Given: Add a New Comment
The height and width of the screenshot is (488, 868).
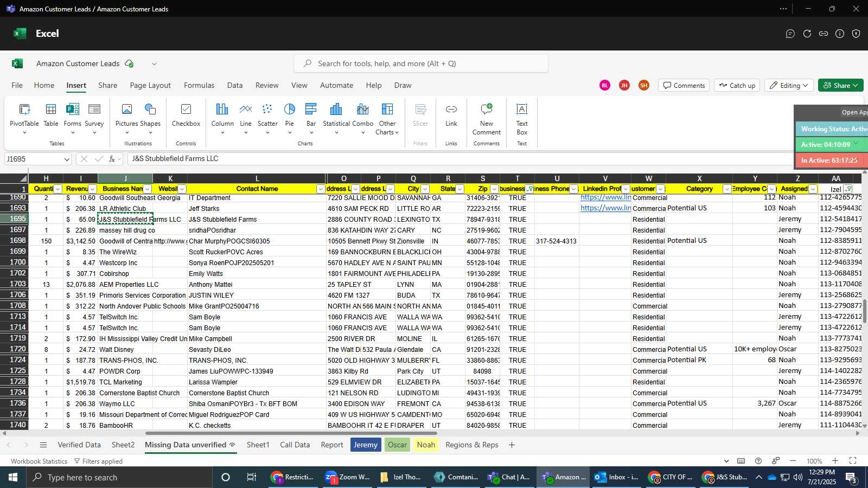Looking at the screenshot, I should [487, 118].
